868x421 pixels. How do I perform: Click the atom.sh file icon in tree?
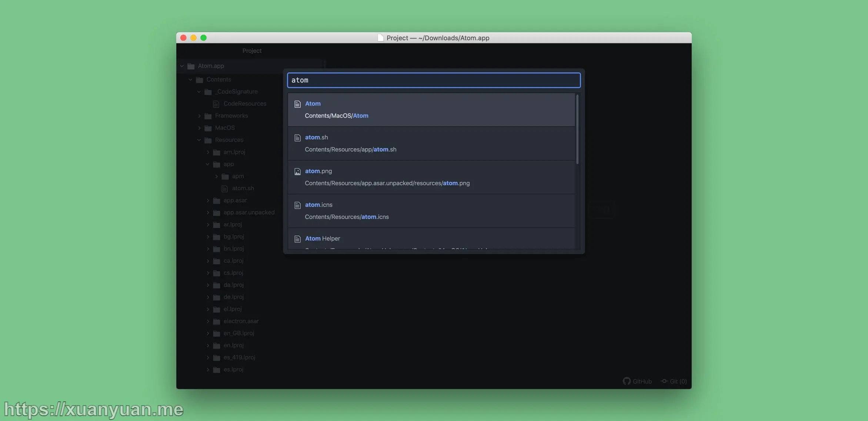coord(225,189)
